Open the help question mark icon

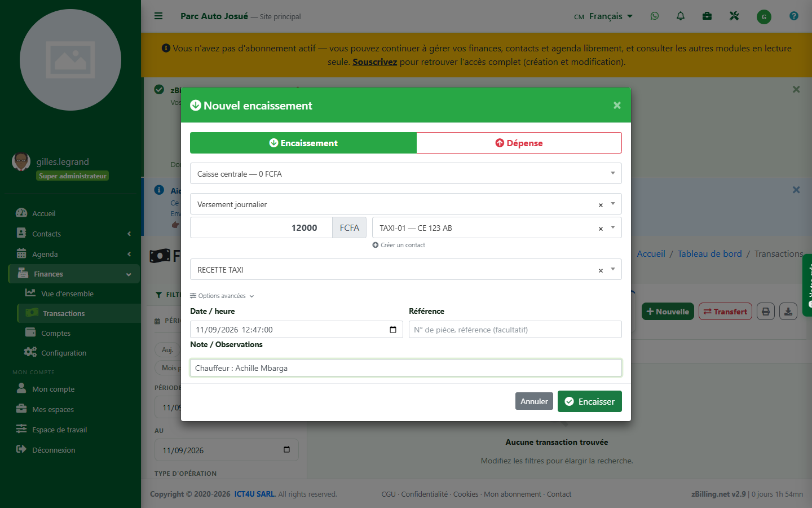tap(794, 16)
